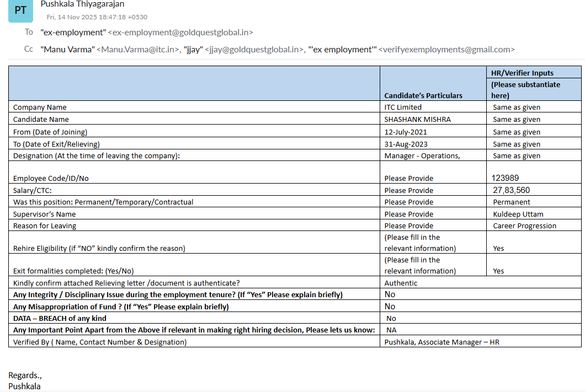
Task: Click the "(Please substantiate here)" header text
Action: click(x=525, y=90)
